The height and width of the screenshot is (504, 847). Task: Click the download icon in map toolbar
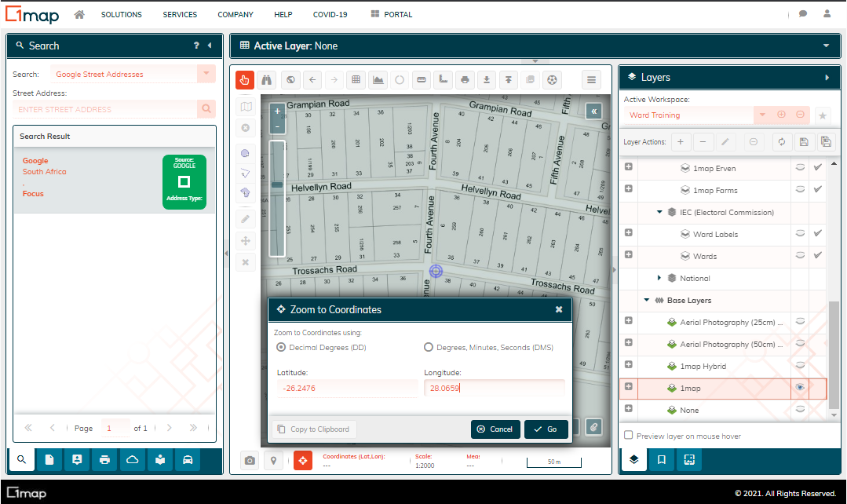pyautogui.click(x=487, y=80)
